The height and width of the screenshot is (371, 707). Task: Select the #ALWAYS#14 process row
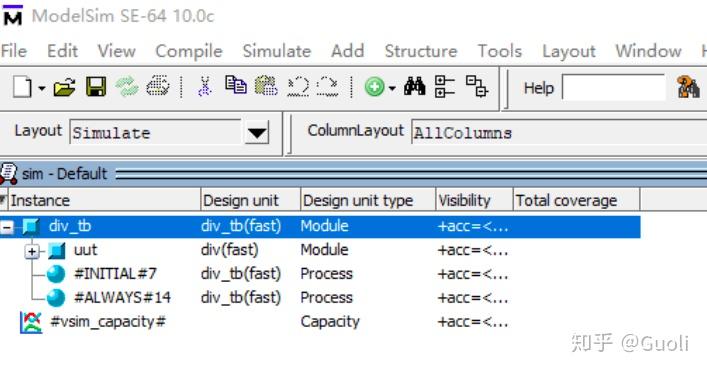[x=320, y=298]
